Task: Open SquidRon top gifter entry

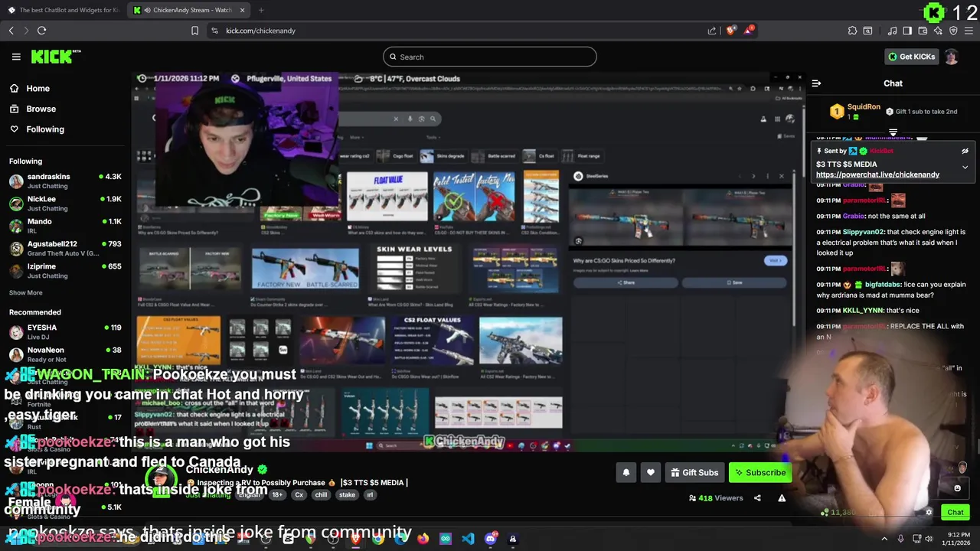Action: pyautogui.click(x=854, y=112)
